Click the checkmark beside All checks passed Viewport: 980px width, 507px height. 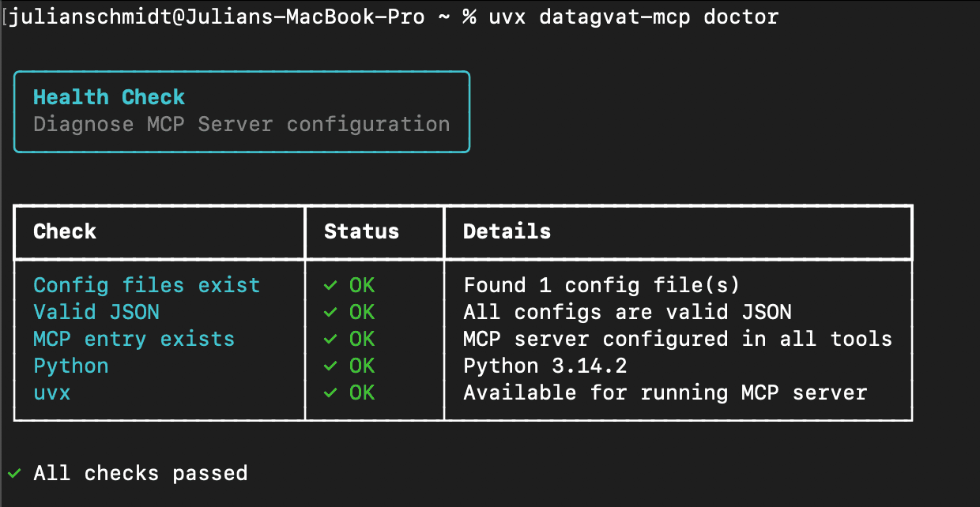tap(16, 472)
